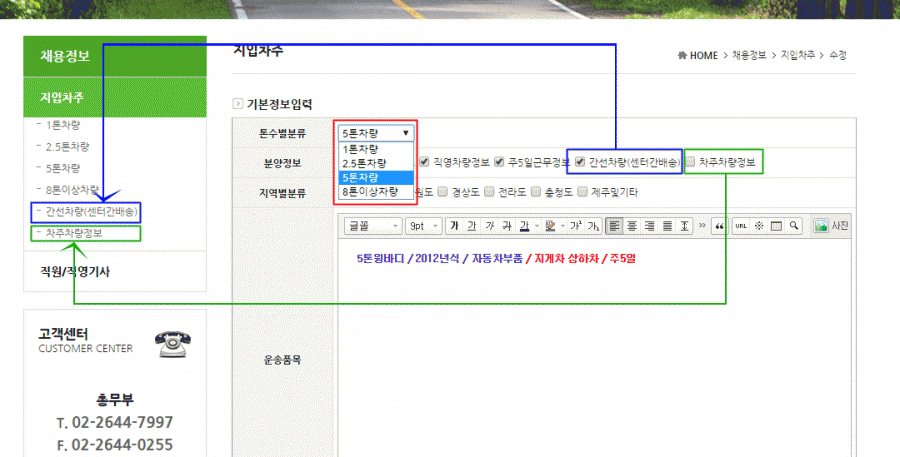Open the font color palette arrow
Image resolution: width=900 pixels, height=457 pixels.
pos(537,226)
